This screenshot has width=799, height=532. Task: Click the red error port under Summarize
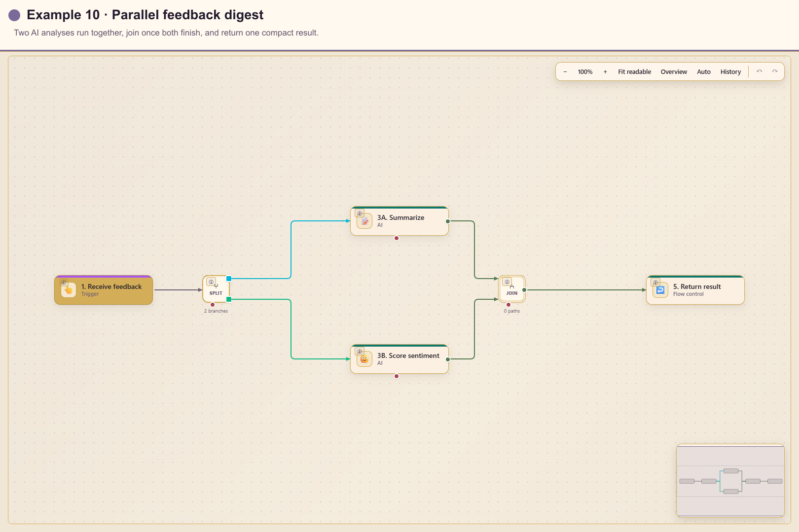[397, 238]
